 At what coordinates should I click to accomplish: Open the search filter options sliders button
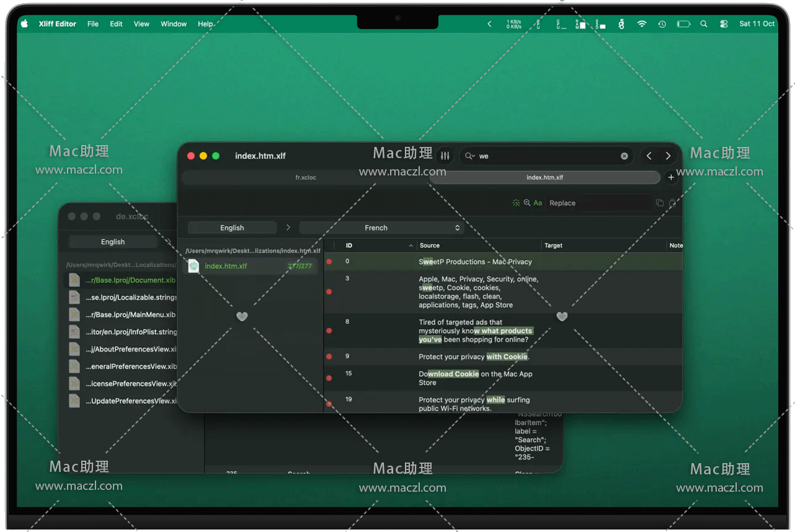point(445,156)
